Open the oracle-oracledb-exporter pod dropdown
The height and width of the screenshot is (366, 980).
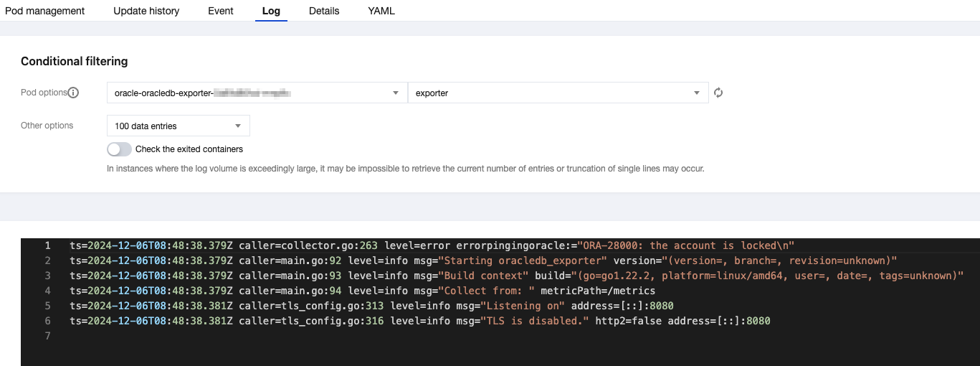click(x=256, y=93)
